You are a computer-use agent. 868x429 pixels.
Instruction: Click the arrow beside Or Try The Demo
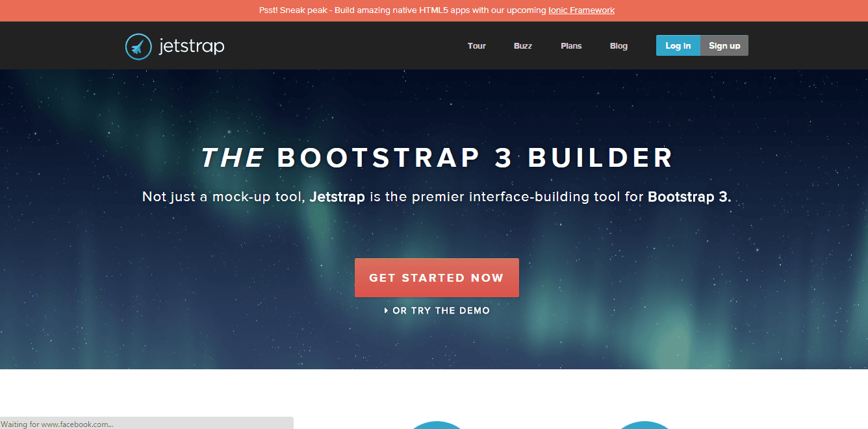click(387, 311)
